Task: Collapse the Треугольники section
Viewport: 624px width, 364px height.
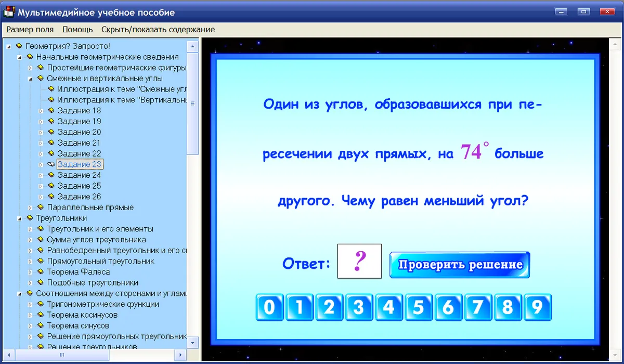Action: 20,218
